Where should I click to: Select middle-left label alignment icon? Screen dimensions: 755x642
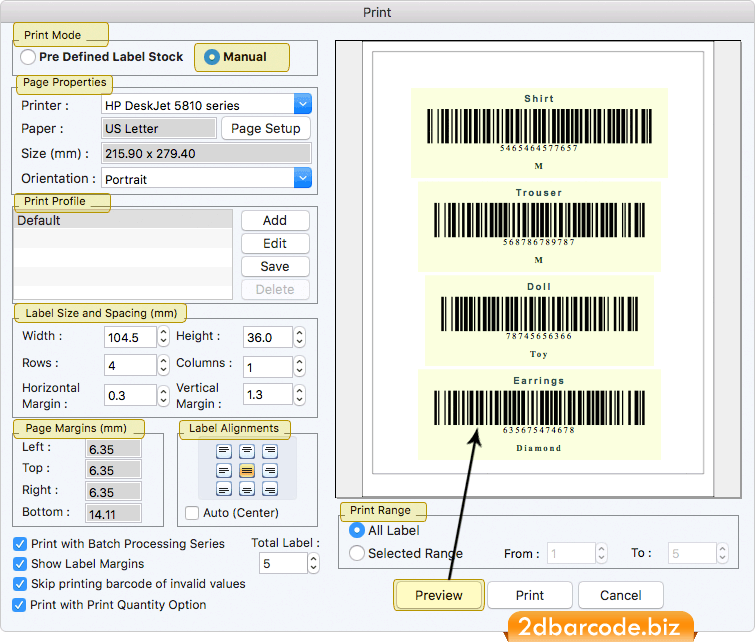(x=223, y=471)
